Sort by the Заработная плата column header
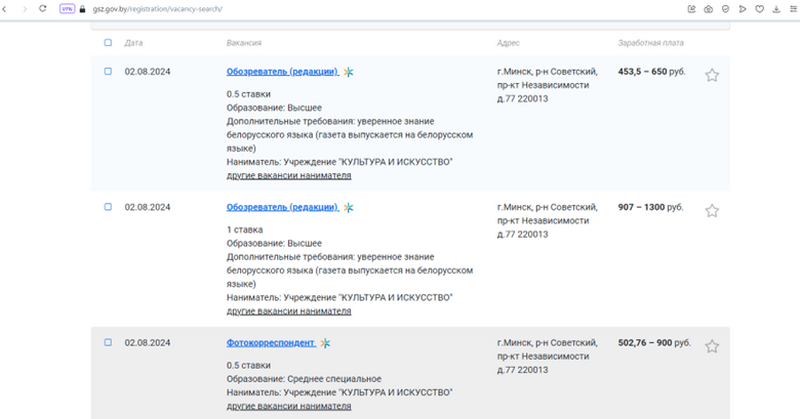Viewport: 800px width, 419px height. pos(651,43)
